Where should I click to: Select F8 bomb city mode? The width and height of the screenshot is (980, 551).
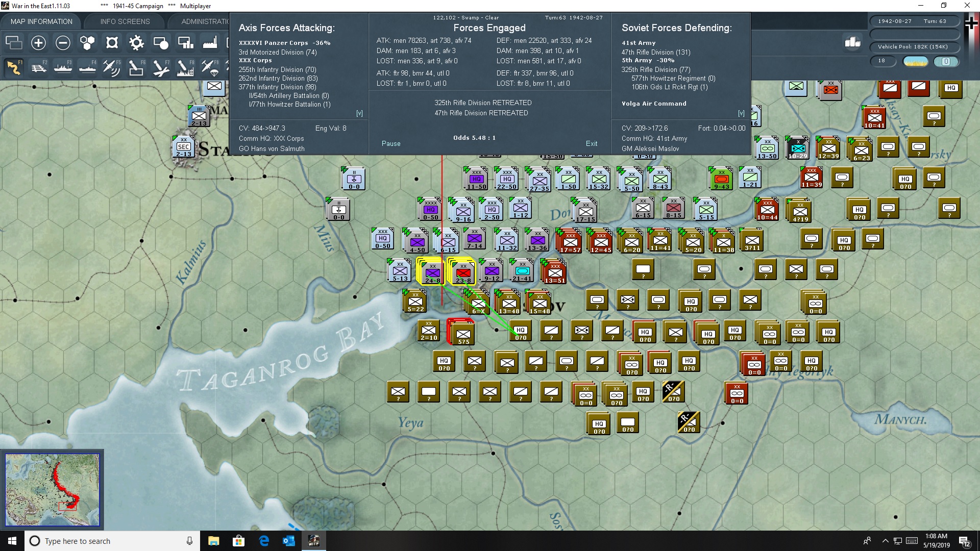tap(185, 68)
